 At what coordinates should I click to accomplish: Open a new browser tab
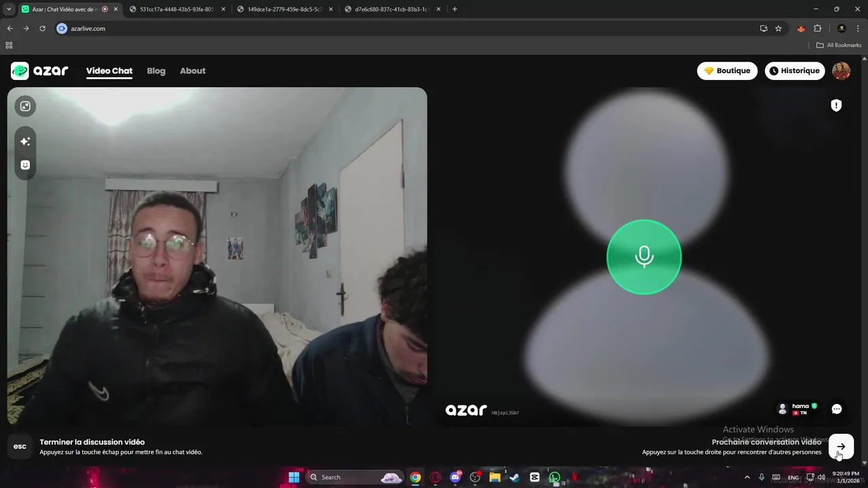coord(454,9)
